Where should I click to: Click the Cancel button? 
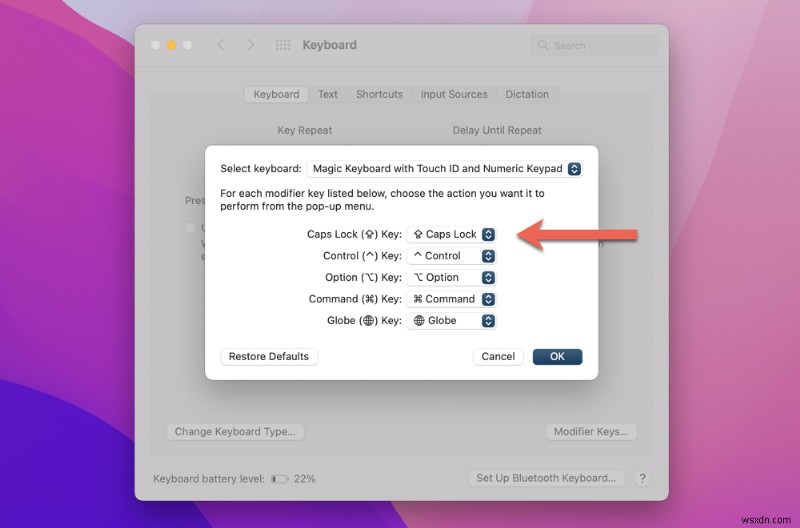point(498,357)
